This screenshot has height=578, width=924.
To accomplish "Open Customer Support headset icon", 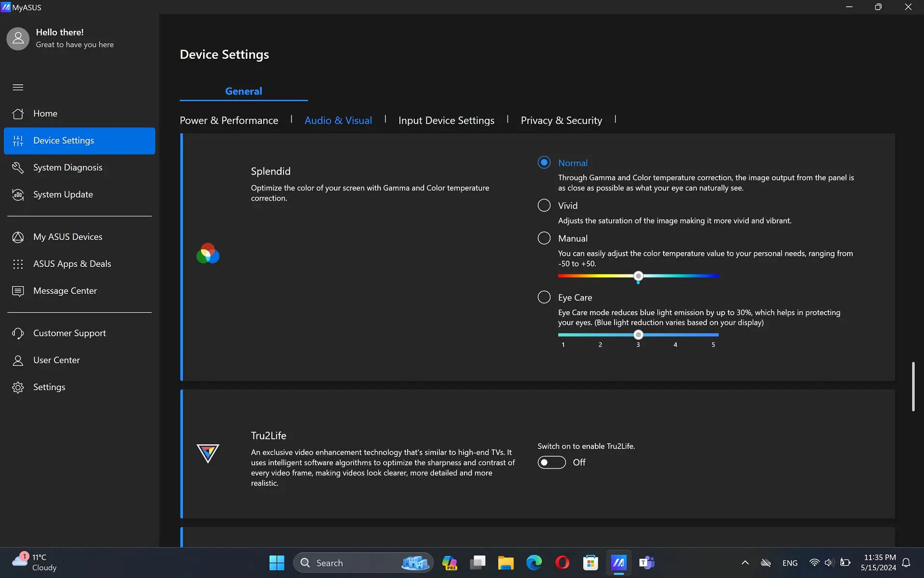I will (x=18, y=333).
